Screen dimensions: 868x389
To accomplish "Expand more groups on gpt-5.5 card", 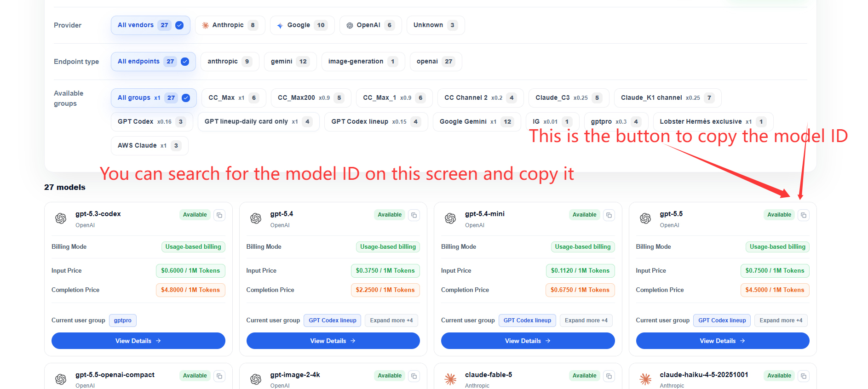I will pos(781,320).
